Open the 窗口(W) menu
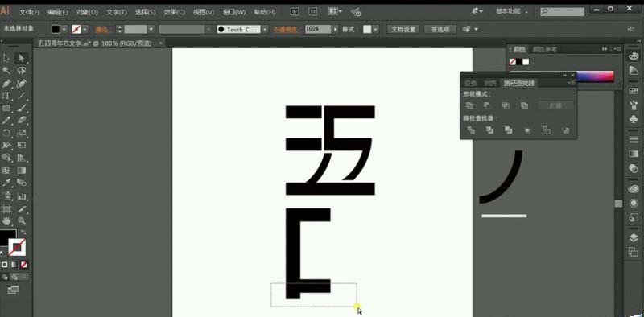 pyautogui.click(x=234, y=12)
